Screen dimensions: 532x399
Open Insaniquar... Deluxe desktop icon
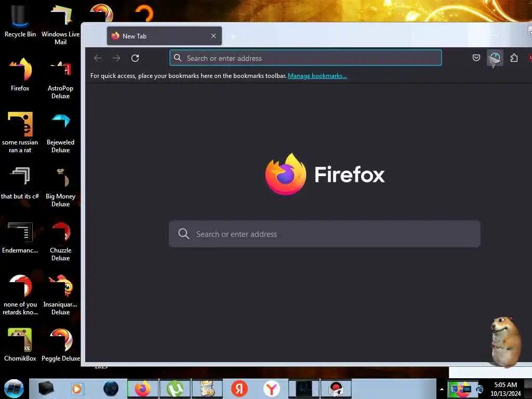click(x=60, y=295)
